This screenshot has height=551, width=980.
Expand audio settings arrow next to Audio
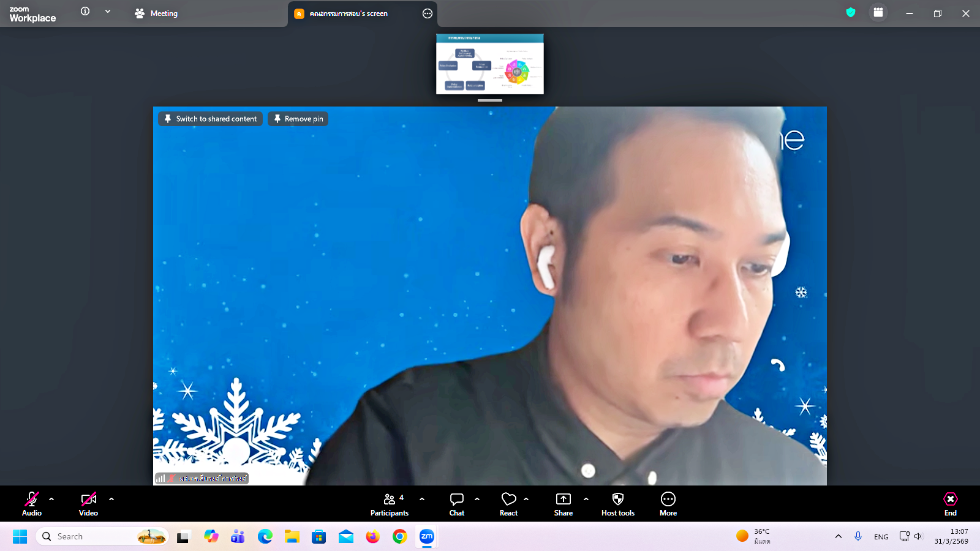51,499
